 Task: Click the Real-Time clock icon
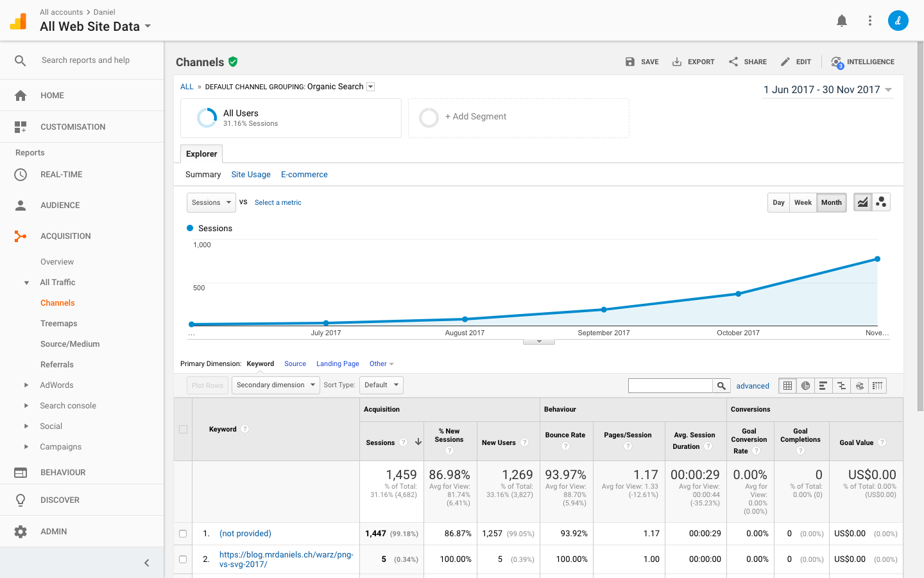(x=21, y=175)
